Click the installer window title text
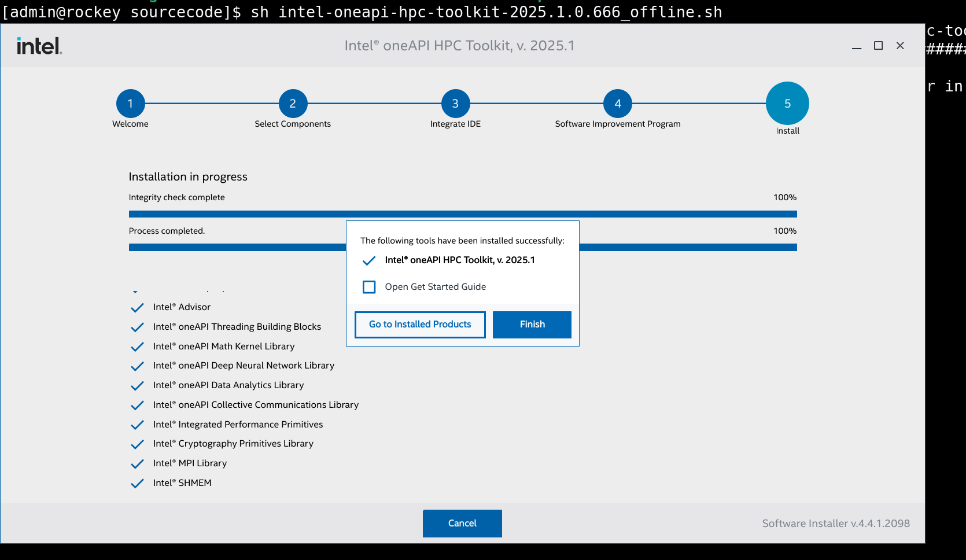 click(x=459, y=46)
